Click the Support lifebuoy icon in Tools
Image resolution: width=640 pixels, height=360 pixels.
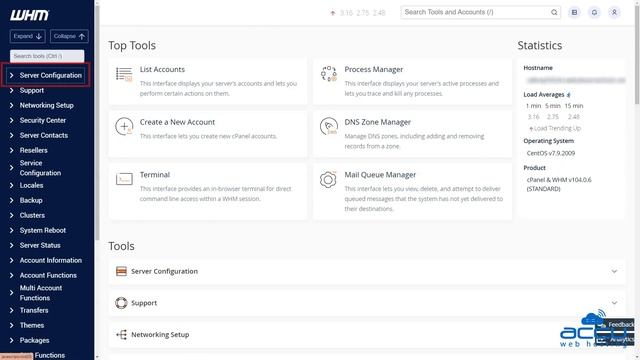point(121,303)
